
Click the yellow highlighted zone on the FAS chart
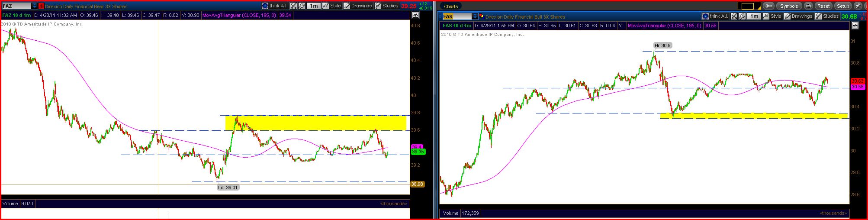point(754,116)
